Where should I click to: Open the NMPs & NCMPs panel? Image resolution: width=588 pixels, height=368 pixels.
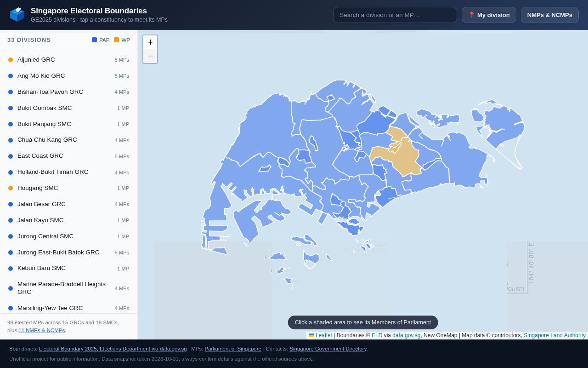tap(550, 15)
